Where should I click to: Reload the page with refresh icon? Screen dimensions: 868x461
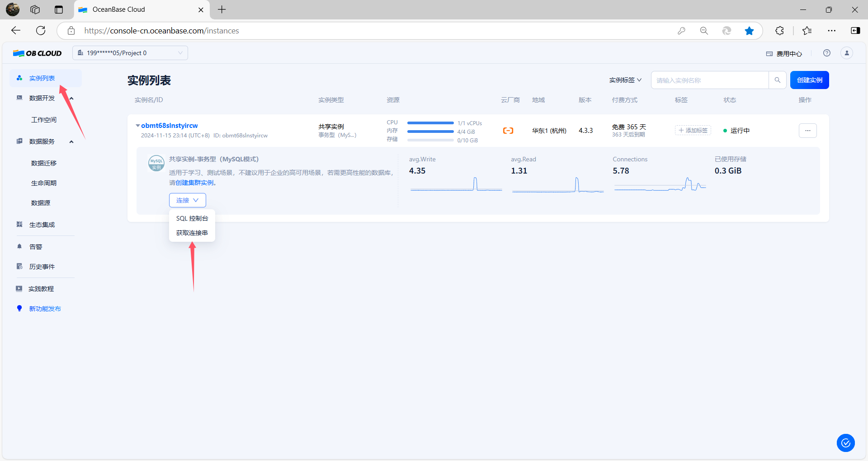[x=41, y=31]
